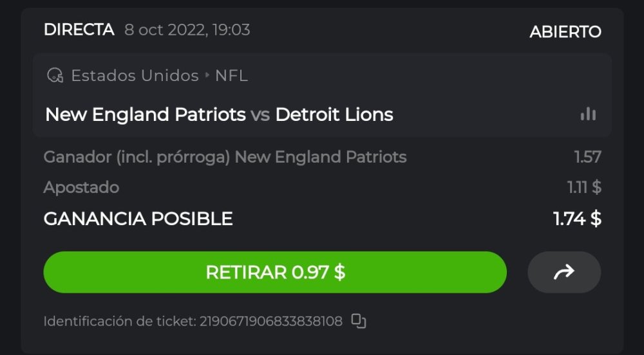Click the share arrow button
644x355 pixels.
(563, 272)
